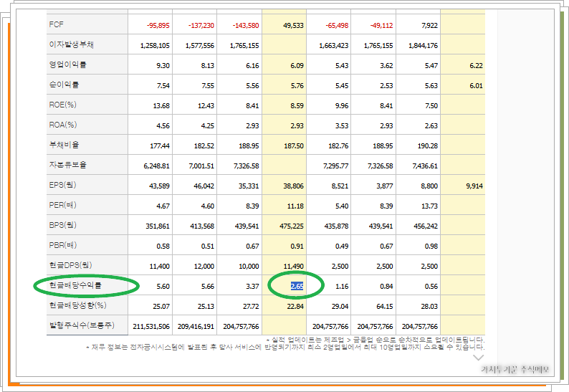Select the FCF estimate value 49,533

(x=294, y=25)
